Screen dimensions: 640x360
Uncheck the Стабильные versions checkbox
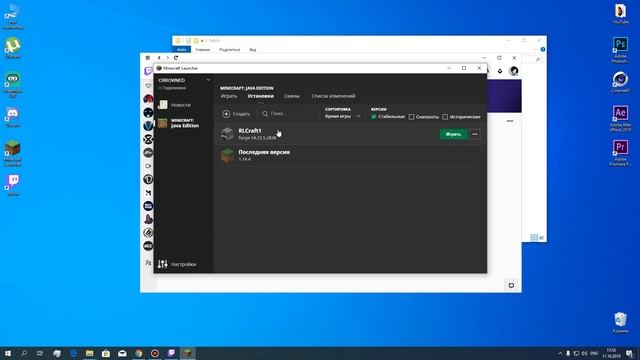pyautogui.click(x=374, y=117)
